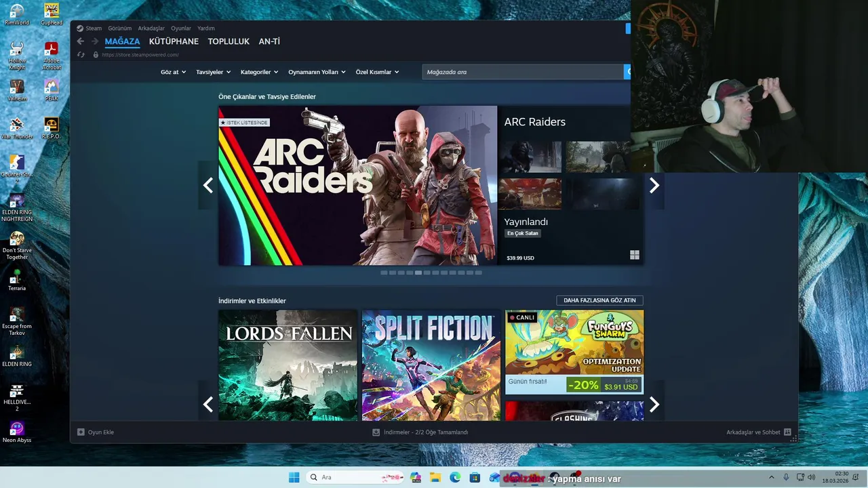Select the active highlighted carousel page dot

coord(418,272)
